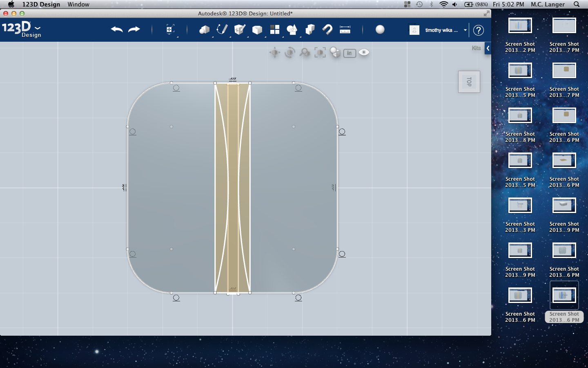Open Spotlight search

[x=577, y=4]
